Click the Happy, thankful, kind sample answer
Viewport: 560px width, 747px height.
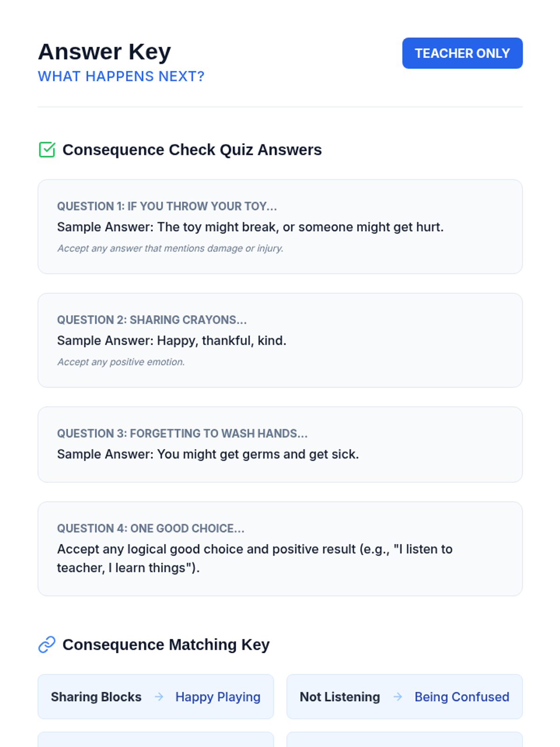pos(172,340)
